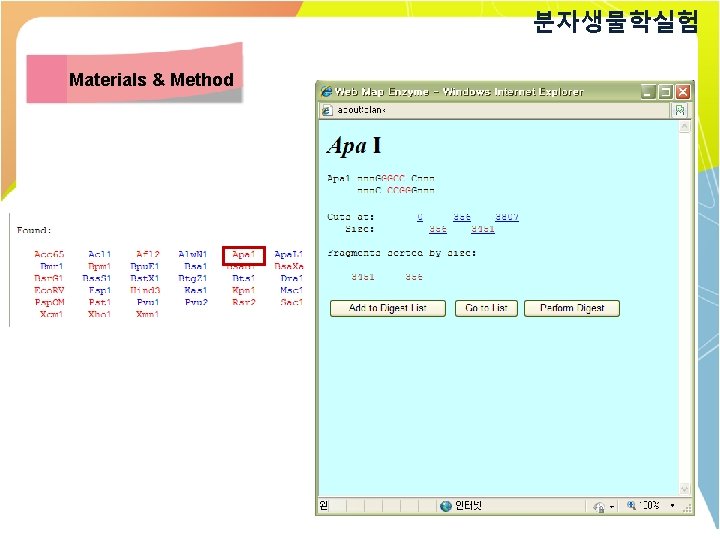The width and height of the screenshot is (720, 540).
Task: Click the Esp1 enzyme link
Action: (100, 290)
